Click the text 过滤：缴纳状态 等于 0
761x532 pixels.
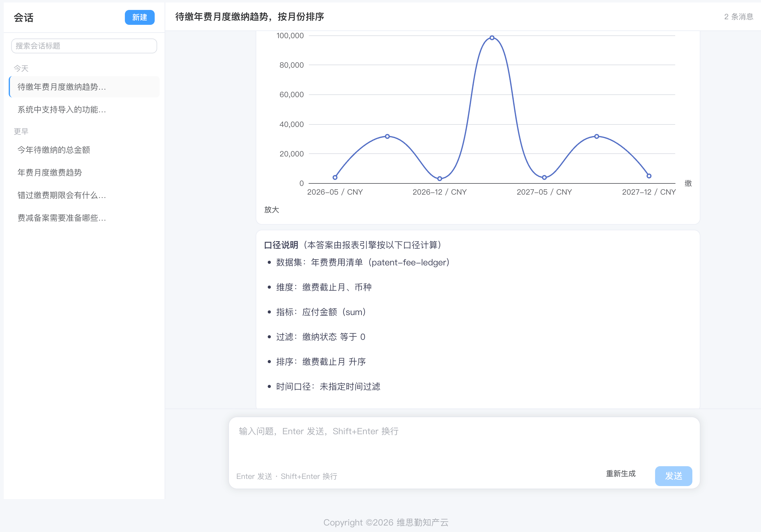321,337
